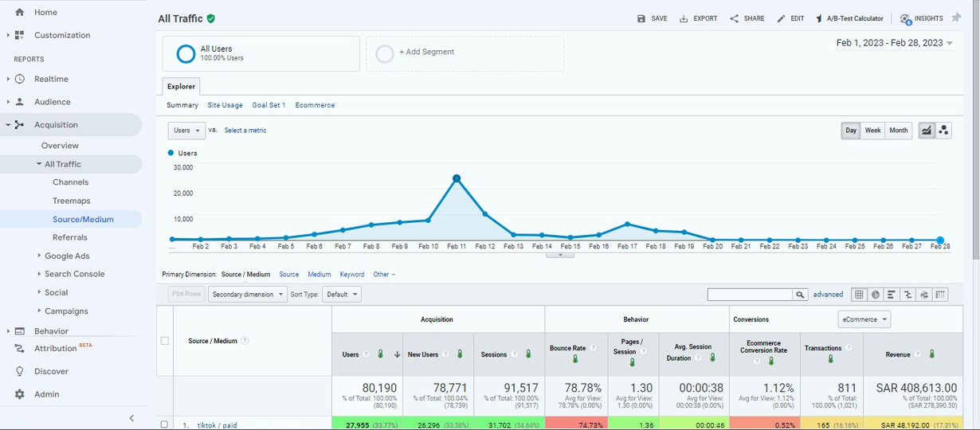Click the Customization dashboard icon
Viewport: 980px width, 430px height.
(19, 35)
